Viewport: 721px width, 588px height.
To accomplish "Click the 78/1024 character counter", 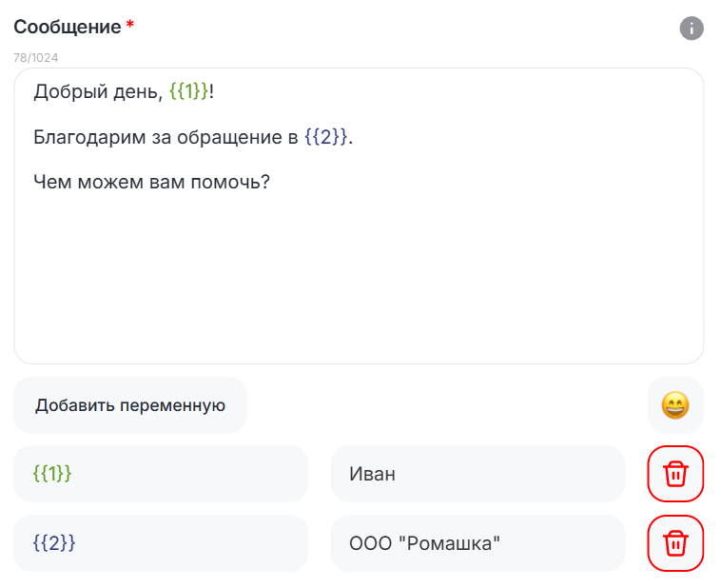I will tap(36, 57).
